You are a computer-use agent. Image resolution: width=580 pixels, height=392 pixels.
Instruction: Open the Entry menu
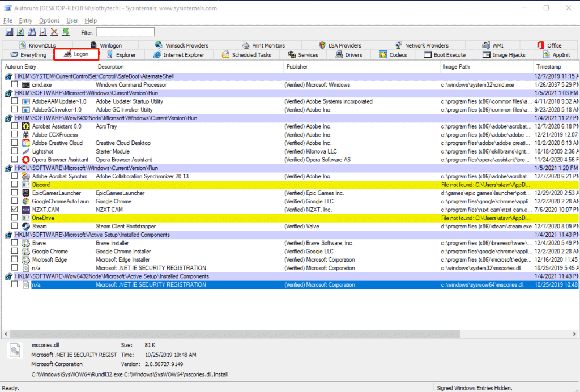(25, 20)
